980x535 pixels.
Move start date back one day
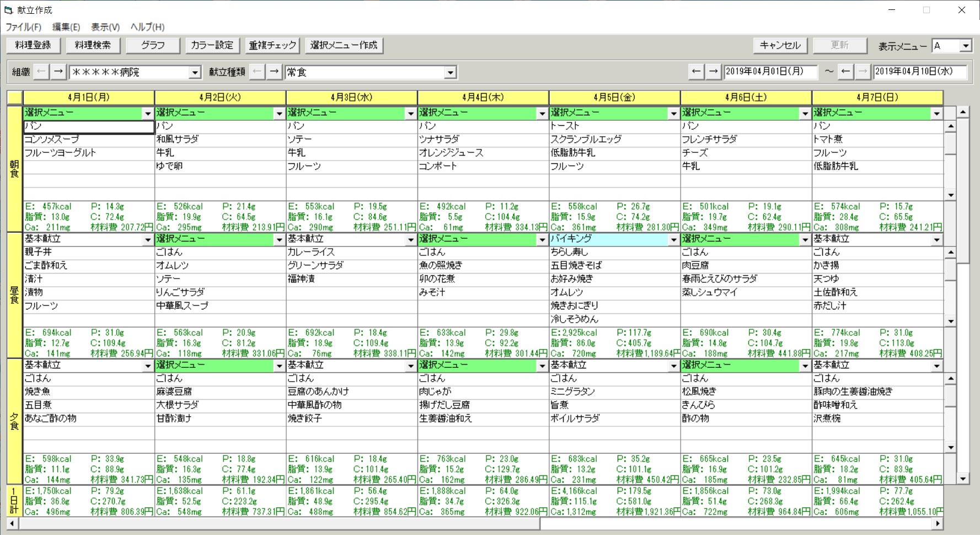pos(697,71)
